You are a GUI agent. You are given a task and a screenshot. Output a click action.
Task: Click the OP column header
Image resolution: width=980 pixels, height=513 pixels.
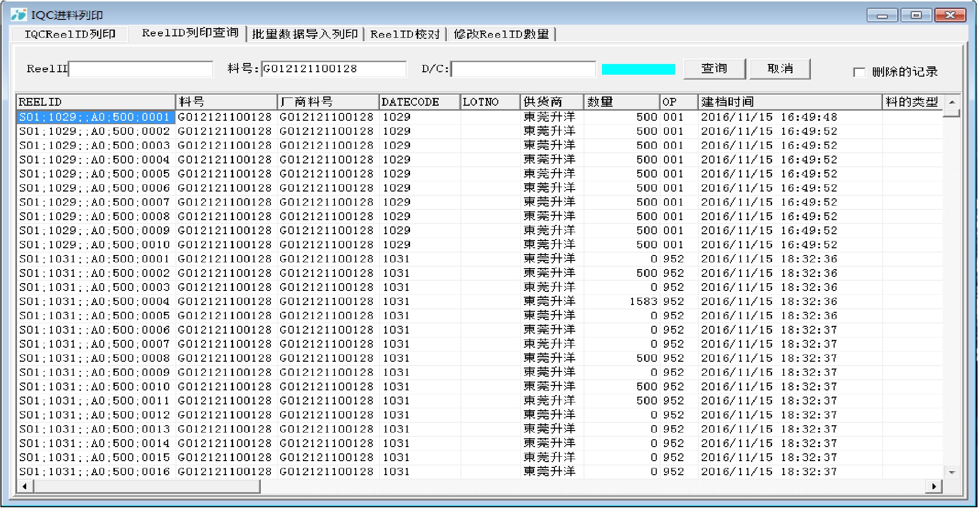[679, 102]
